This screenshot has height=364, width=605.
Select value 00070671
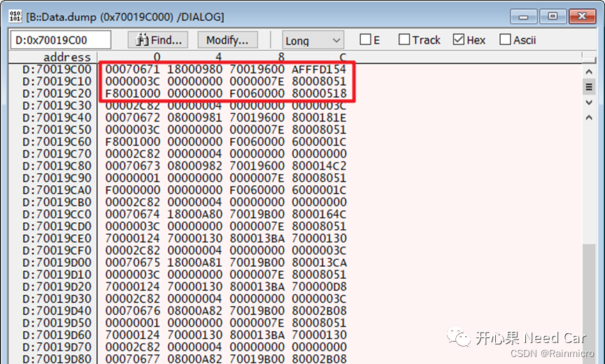pos(133,69)
